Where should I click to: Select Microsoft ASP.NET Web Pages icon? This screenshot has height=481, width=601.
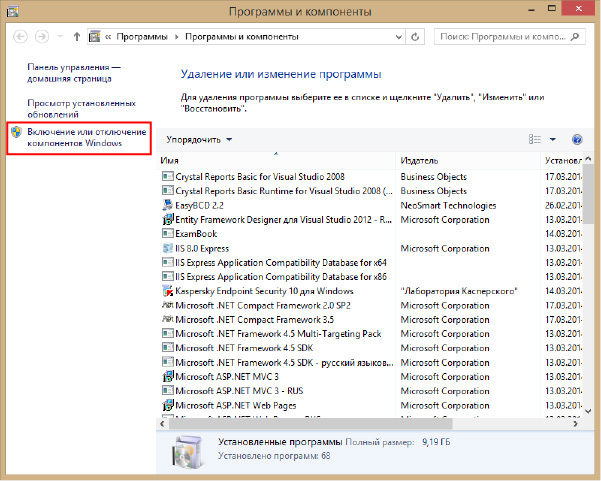click(167, 405)
